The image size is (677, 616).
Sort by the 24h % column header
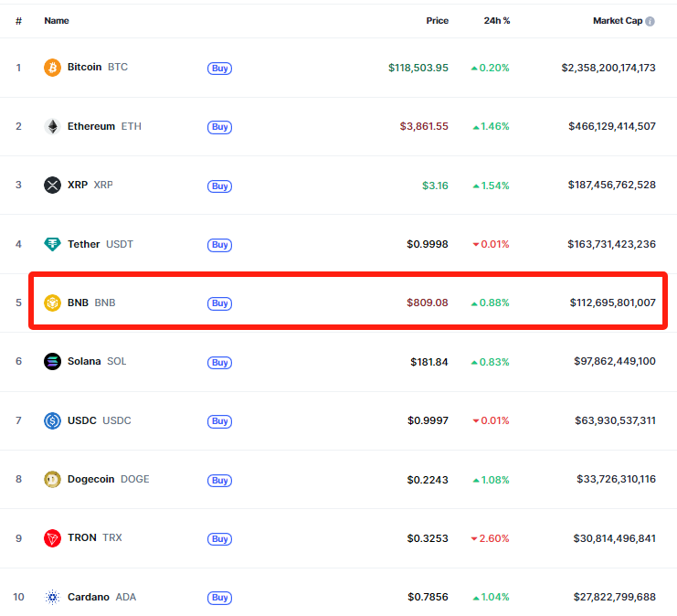496,21
